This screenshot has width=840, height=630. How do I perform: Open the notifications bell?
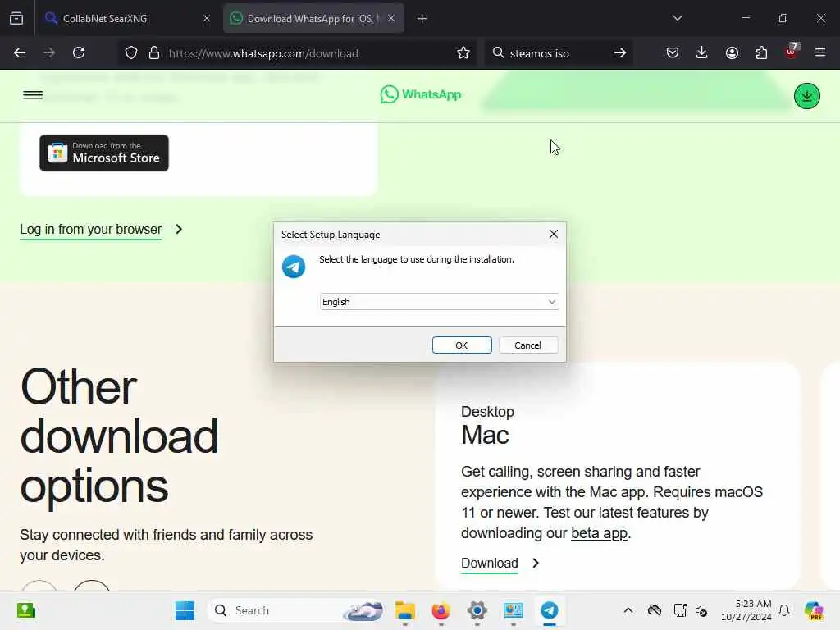click(784, 610)
